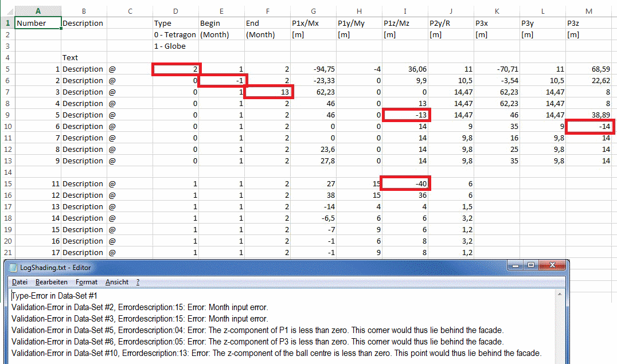Select the 'Type' header cell
Image resolution: width=617 pixels, height=364 pixels.
coord(175,24)
